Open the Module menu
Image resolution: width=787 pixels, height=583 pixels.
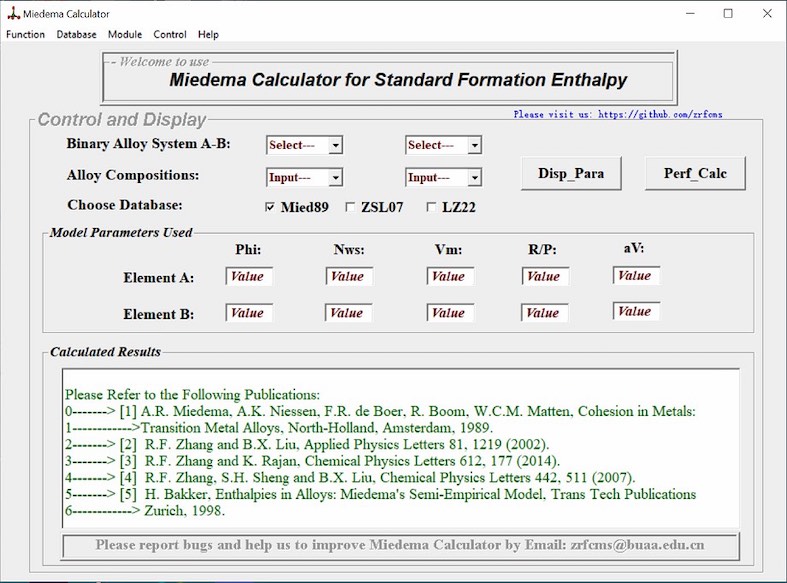click(x=125, y=34)
